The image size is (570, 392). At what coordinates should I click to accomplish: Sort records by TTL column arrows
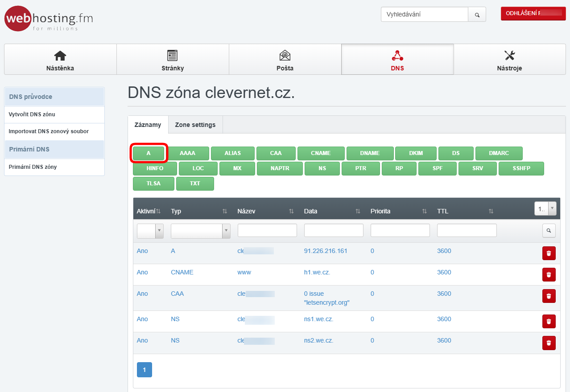click(491, 211)
